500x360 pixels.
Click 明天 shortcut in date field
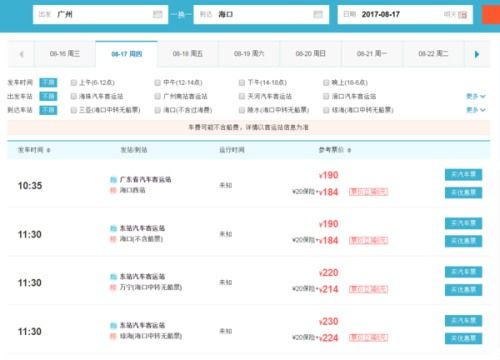tap(450, 14)
